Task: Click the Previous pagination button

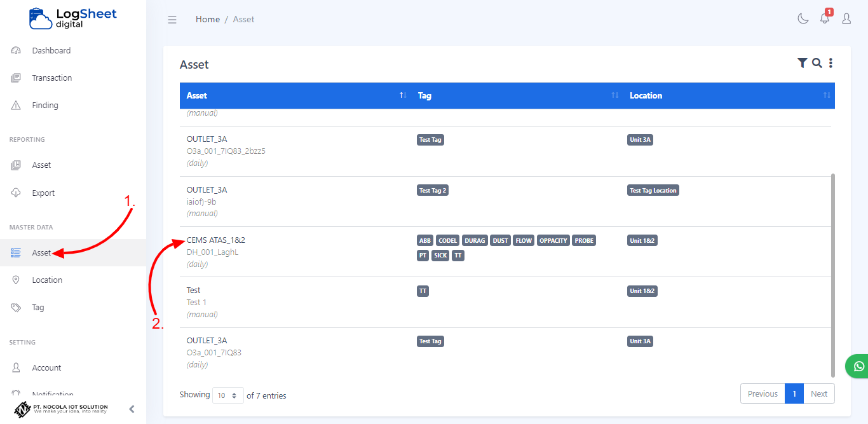Action: pos(763,393)
